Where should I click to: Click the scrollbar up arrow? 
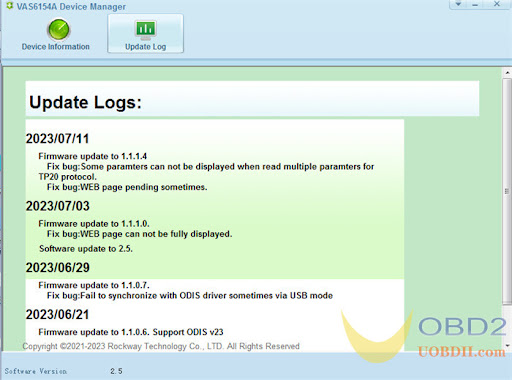pos(507,72)
